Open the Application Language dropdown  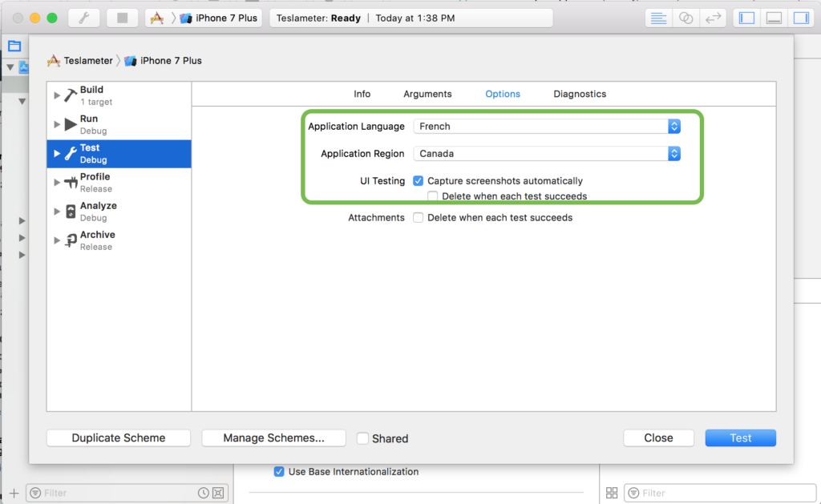click(x=547, y=126)
